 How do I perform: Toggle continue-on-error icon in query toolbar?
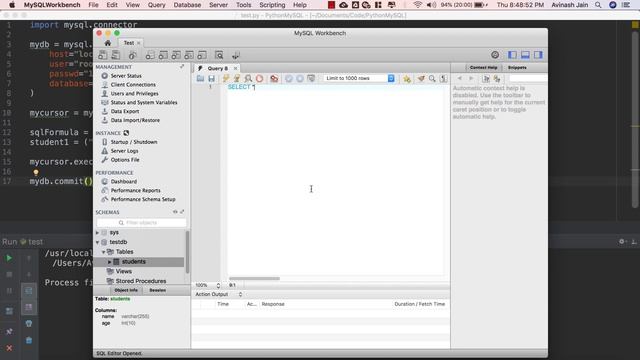point(274,78)
